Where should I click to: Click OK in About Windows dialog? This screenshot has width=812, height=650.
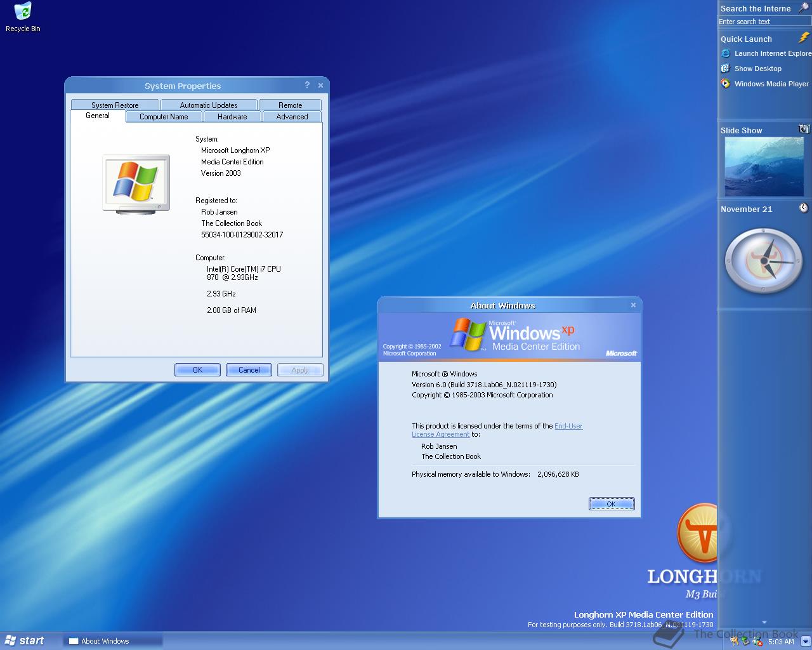tap(612, 503)
